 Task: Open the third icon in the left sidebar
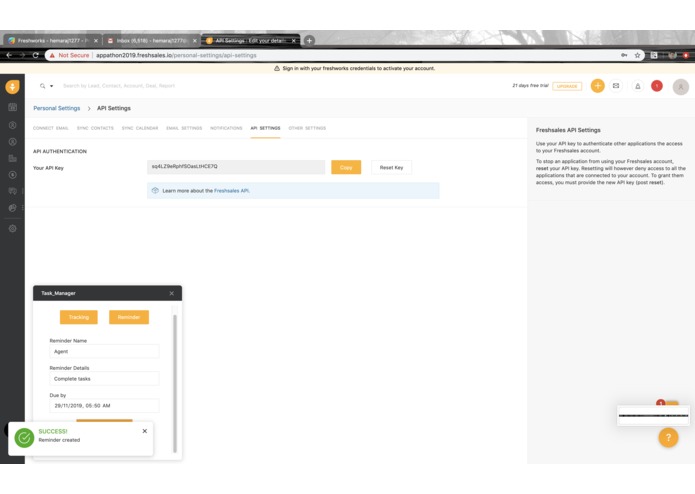(12, 125)
